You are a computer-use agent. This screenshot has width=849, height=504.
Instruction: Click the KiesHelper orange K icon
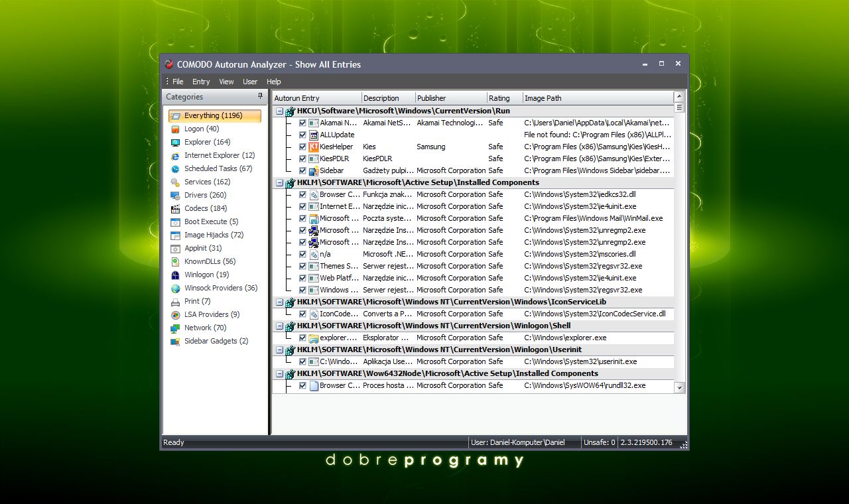click(314, 147)
